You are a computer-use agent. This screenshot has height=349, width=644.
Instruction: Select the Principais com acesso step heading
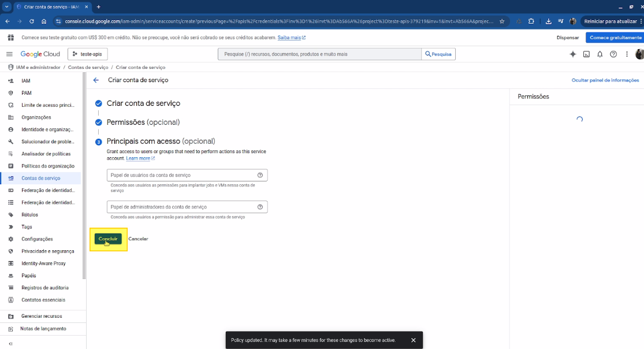point(161,141)
